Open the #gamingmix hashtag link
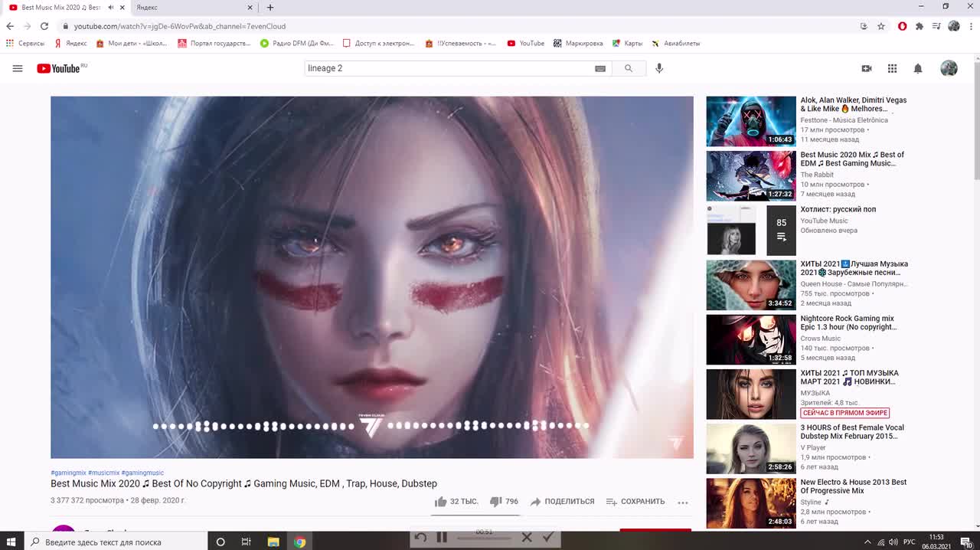This screenshot has height=550, width=980. (x=68, y=473)
